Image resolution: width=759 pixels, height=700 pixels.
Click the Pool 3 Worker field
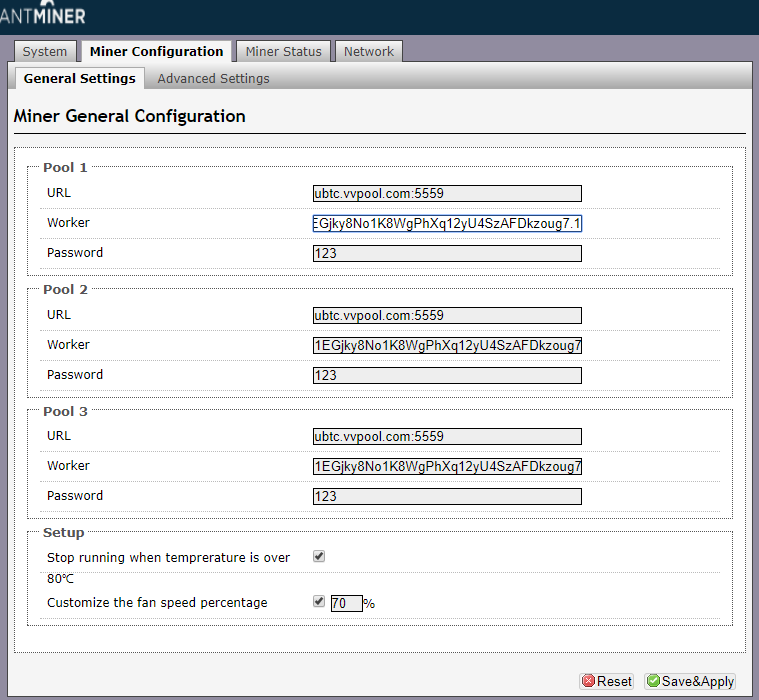446,467
